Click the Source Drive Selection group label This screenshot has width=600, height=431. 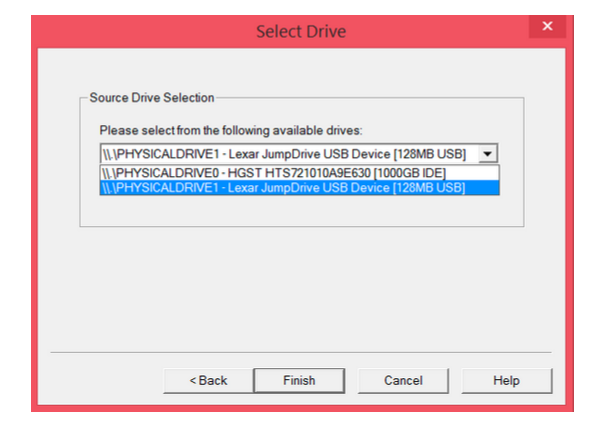pos(152,98)
